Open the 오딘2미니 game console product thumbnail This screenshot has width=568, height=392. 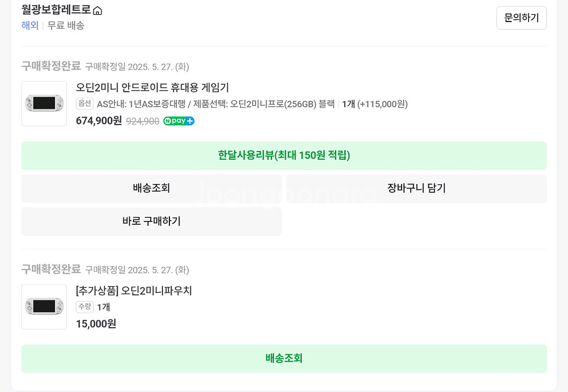44,103
